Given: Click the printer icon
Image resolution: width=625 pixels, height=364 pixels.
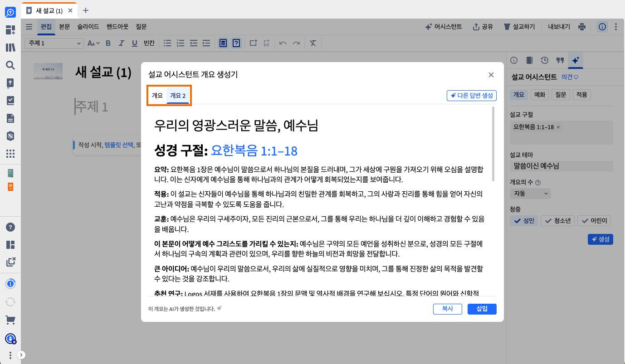Looking at the screenshot, I should point(582,27).
